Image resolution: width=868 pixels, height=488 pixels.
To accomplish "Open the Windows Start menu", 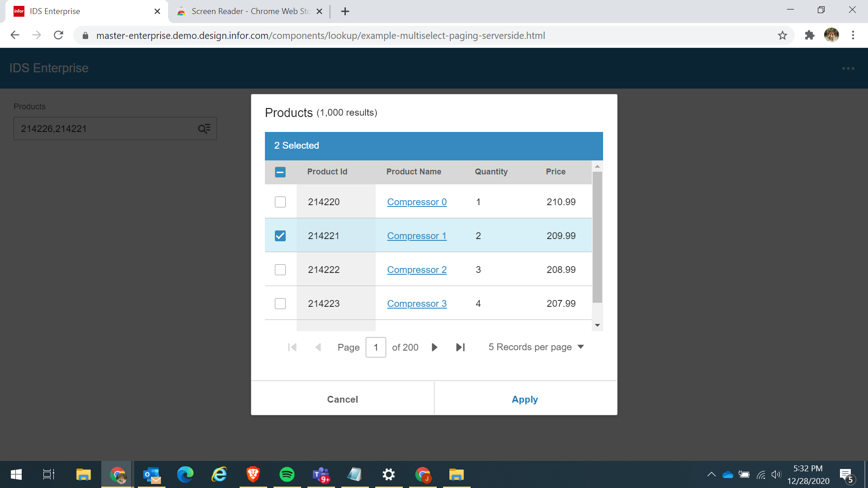I will click(16, 474).
